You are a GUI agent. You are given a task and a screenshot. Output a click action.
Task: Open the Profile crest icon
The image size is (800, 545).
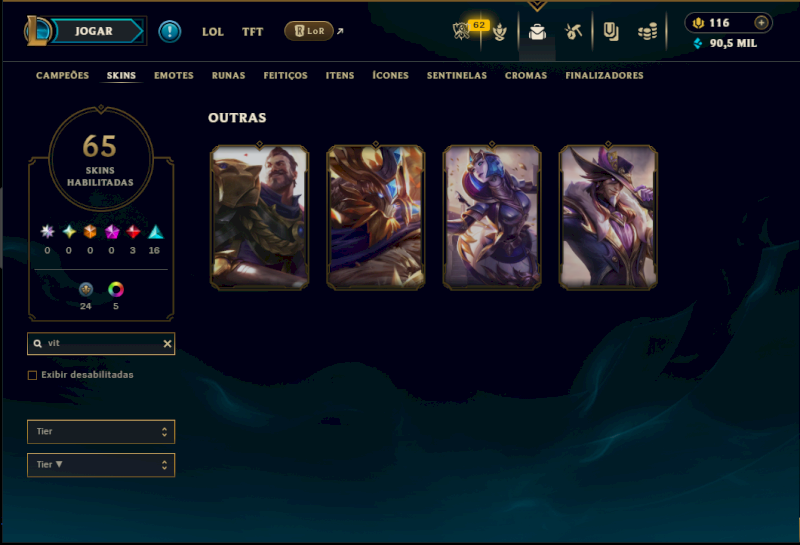(x=500, y=32)
